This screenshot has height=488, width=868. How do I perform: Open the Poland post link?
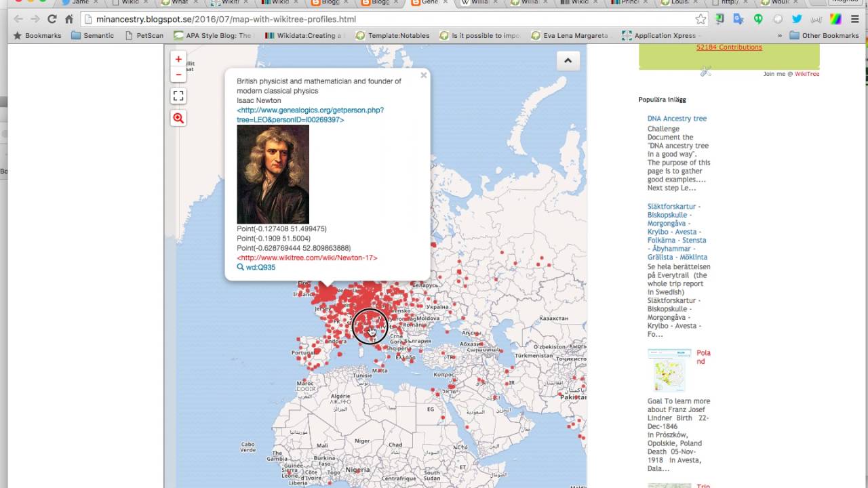[703, 357]
